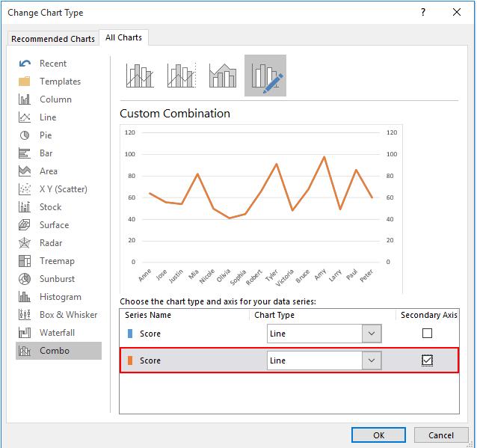Select the Waterfall category label
The height and width of the screenshot is (448, 477).
click(57, 333)
